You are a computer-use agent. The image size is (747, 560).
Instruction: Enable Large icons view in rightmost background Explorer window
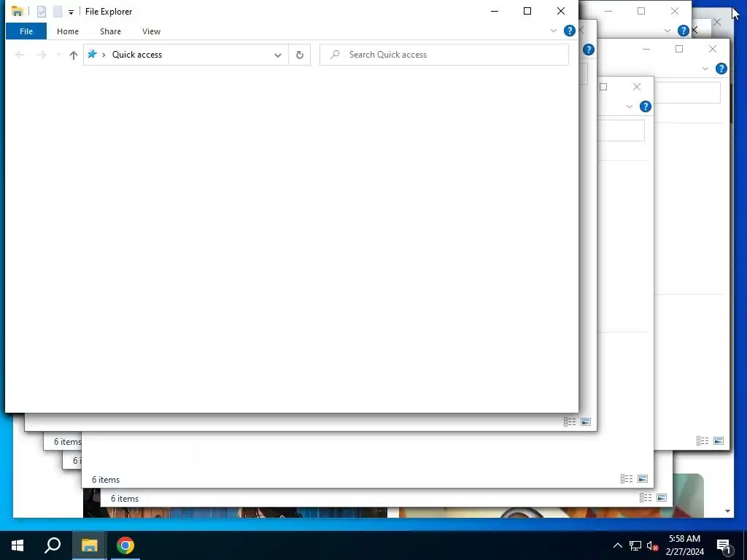pyautogui.click(x=719, y=441)
